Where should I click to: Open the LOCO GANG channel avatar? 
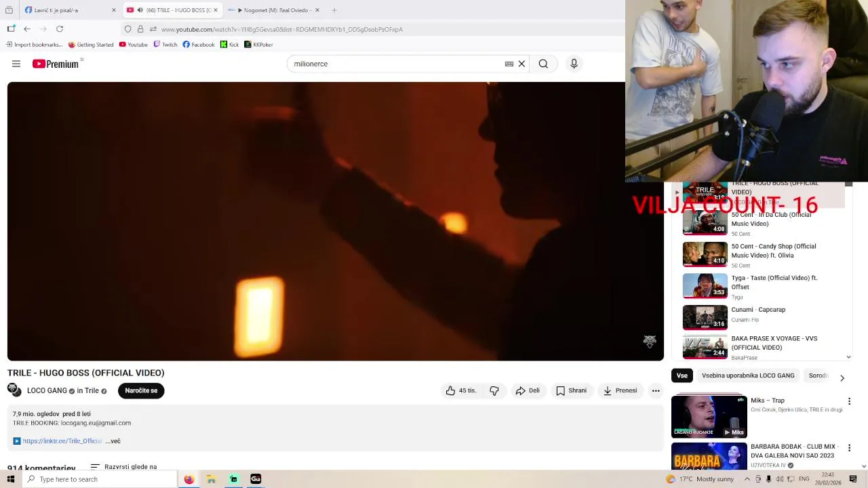[x=14, y=390]
